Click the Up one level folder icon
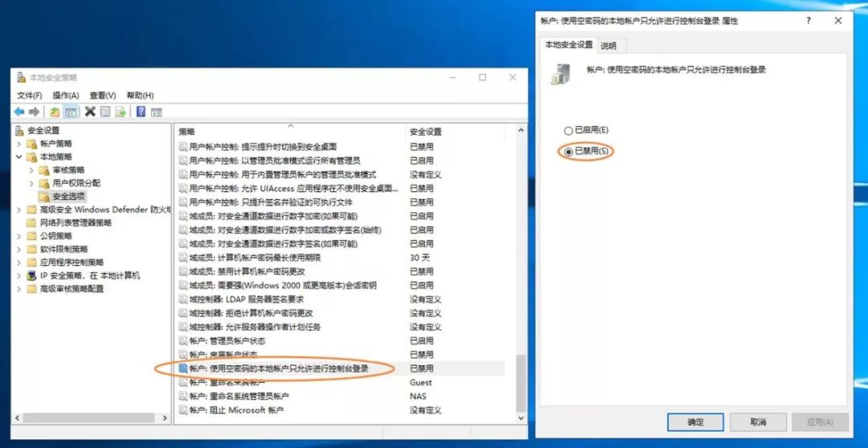This screenshot has width=868, height=448. click(x=55, y=112)
